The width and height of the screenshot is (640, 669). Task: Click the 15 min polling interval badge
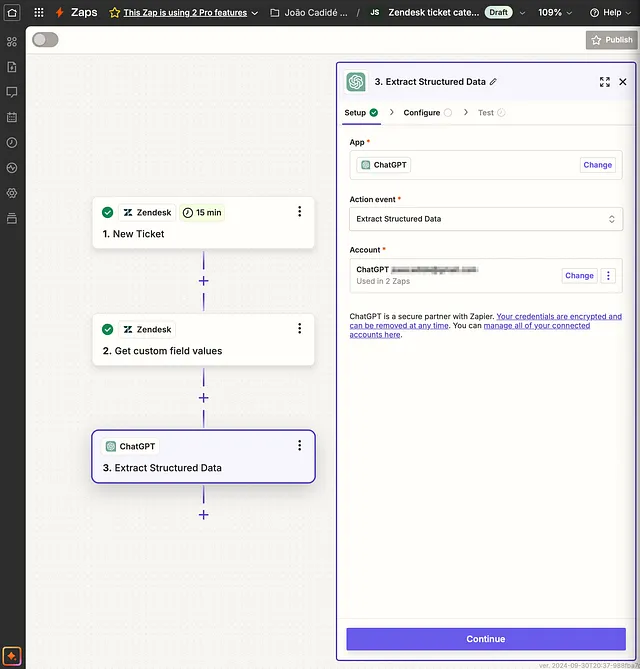[x=202, y=212]
